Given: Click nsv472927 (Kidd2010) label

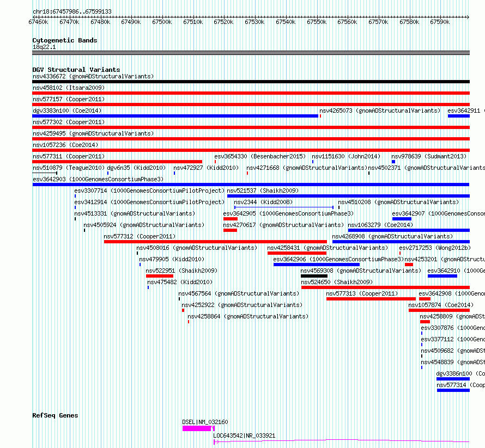Looking at the screenshot, I should click(206, 168).
